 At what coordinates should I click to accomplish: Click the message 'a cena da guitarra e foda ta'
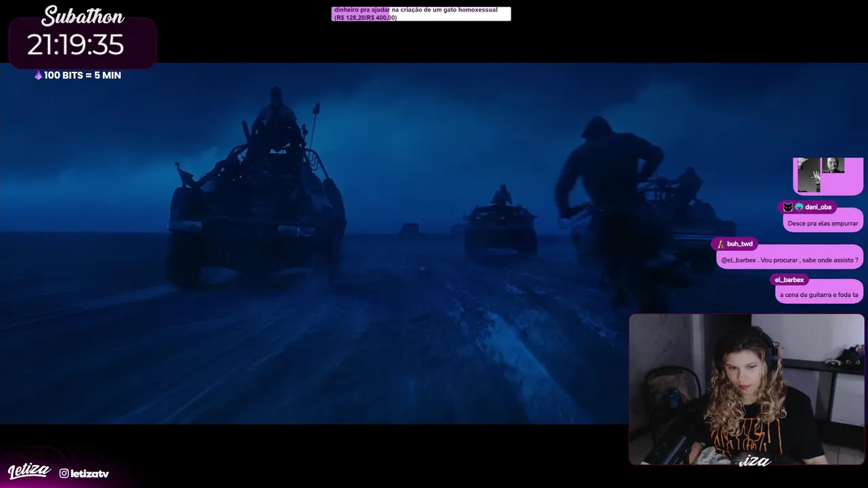click(x=819, y=295)
